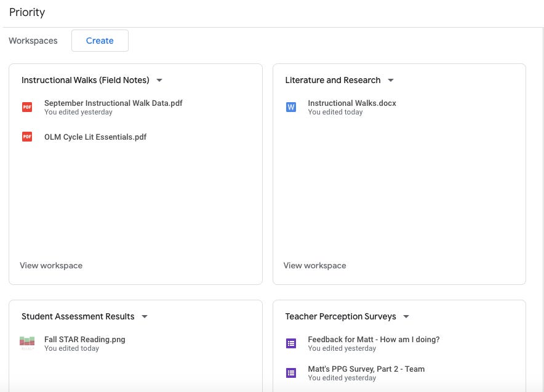Screen dimensions: 544x392
Task: Expand Student Assessment Results dropdown arrow
Action: coord(145,316)
